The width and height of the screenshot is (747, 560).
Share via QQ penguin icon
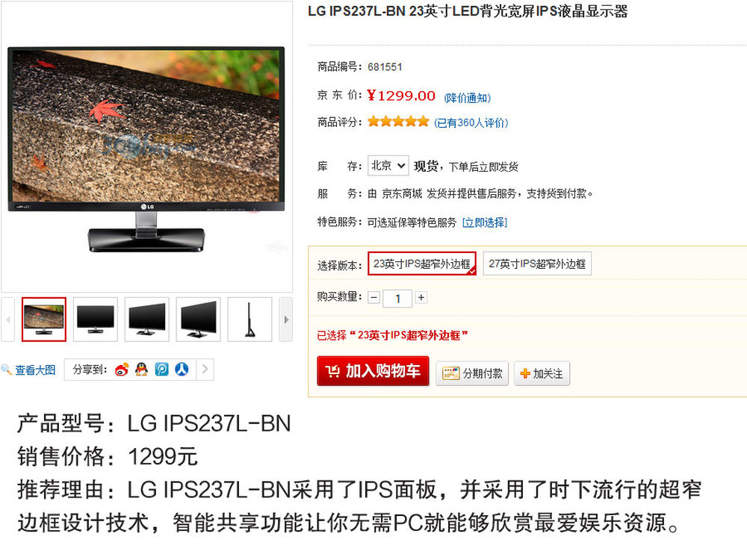pos(141,370)
